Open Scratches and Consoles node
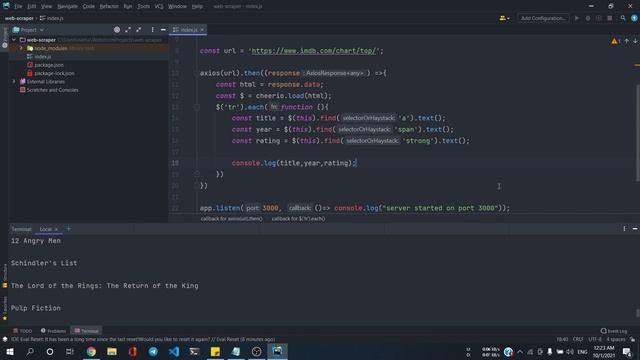 (52, 90)
